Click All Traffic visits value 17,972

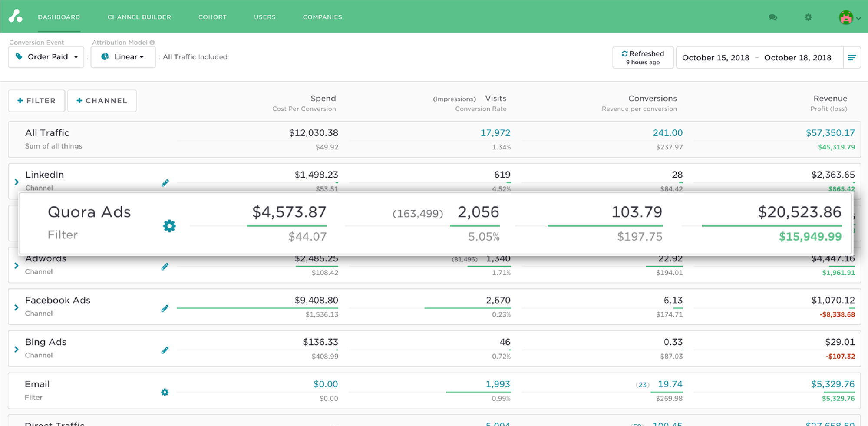pyautogui.click(x=495, y=133)
